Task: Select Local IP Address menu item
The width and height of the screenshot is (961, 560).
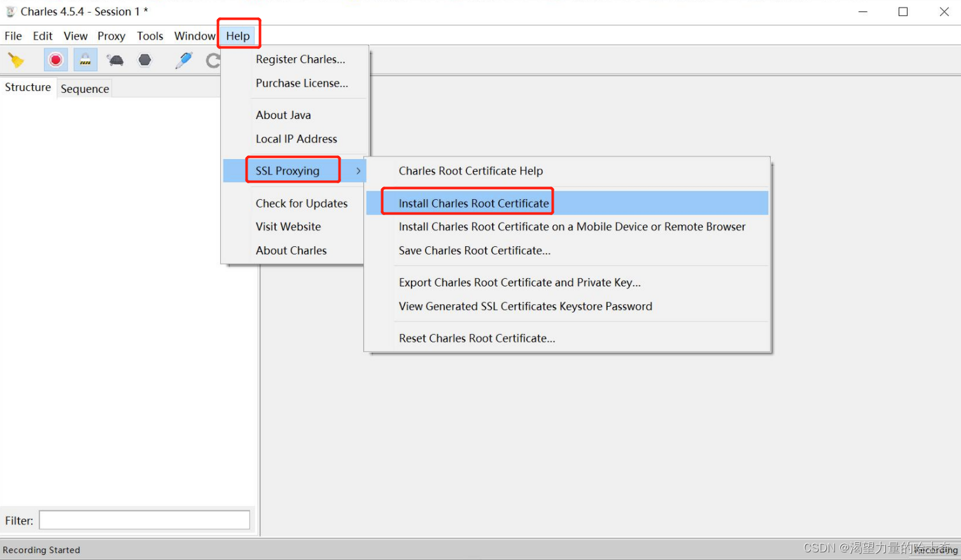Action: [297, 139]
